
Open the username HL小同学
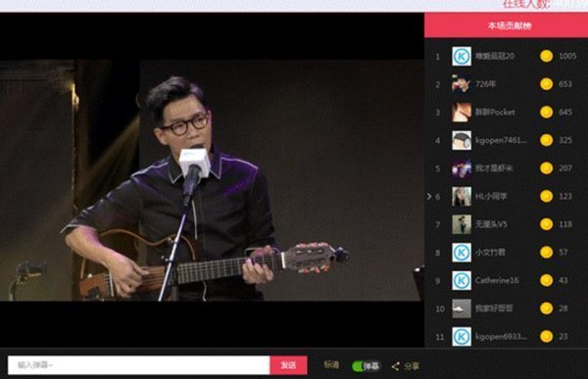[491, 196]
